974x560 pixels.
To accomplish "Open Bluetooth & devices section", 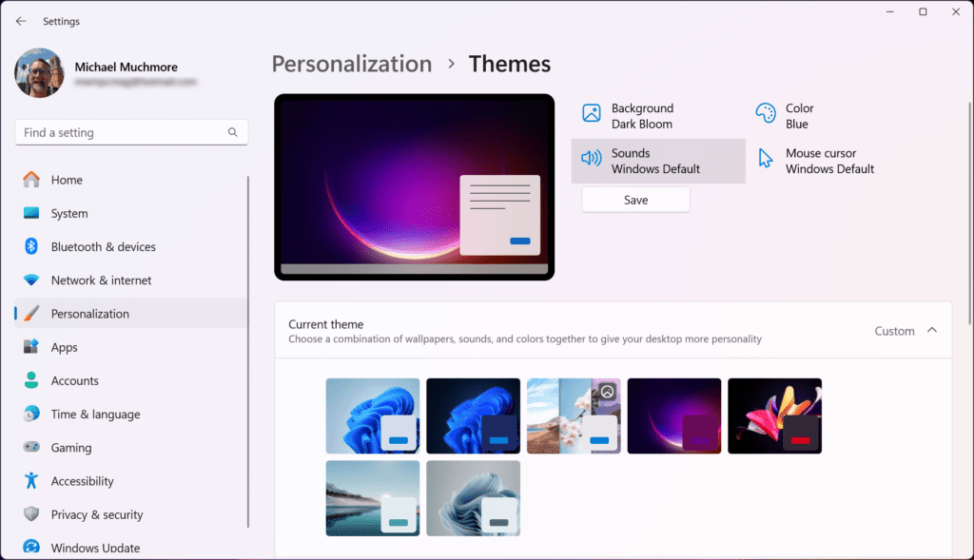I will pos(131,246).
